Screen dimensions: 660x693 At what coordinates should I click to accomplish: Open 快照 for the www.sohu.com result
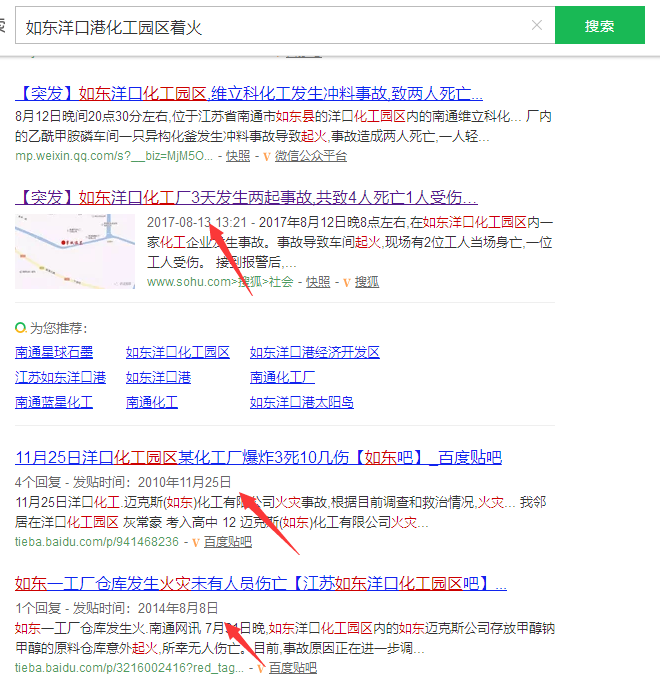pos(318,282)
